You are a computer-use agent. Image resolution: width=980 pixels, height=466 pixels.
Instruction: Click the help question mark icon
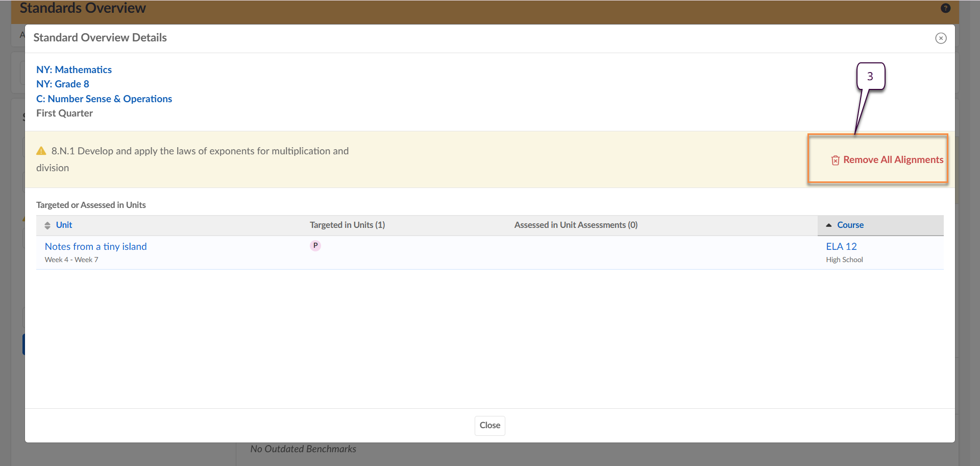tap(945, 8)
